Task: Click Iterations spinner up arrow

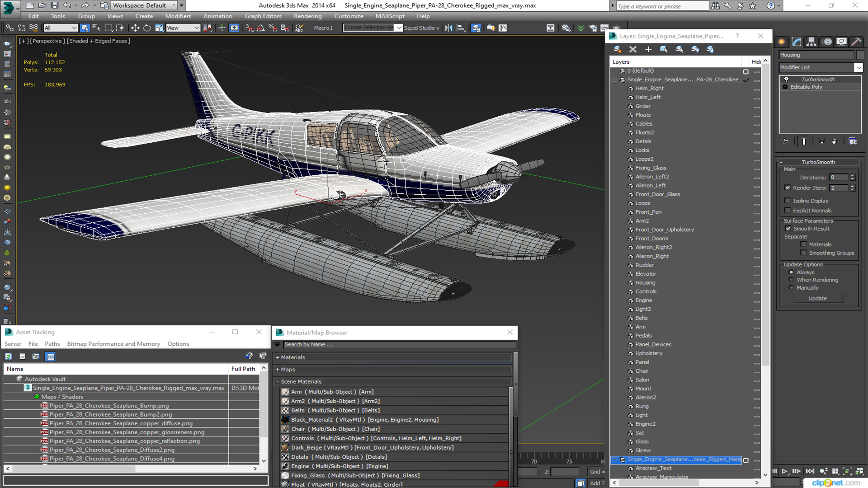Action: point(852,176)
